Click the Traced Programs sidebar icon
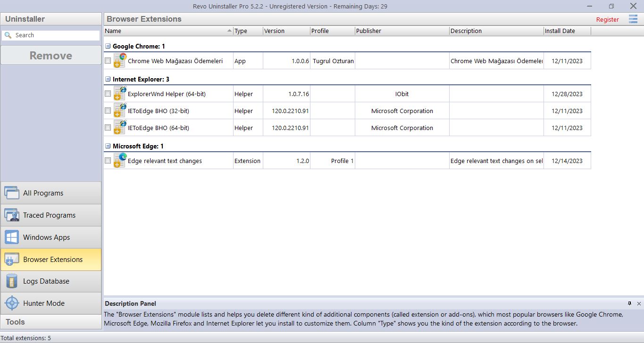 (12, 215)
